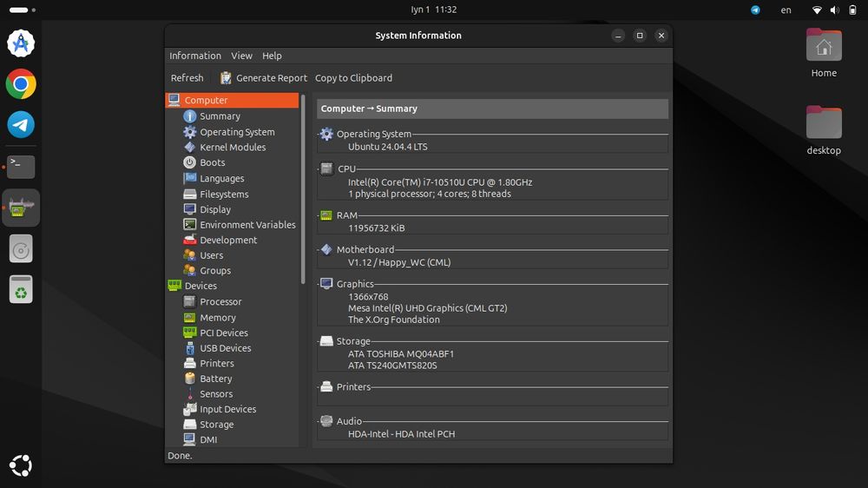
Task: Open the system menu via the volume icon
Action: pos(835,10)
